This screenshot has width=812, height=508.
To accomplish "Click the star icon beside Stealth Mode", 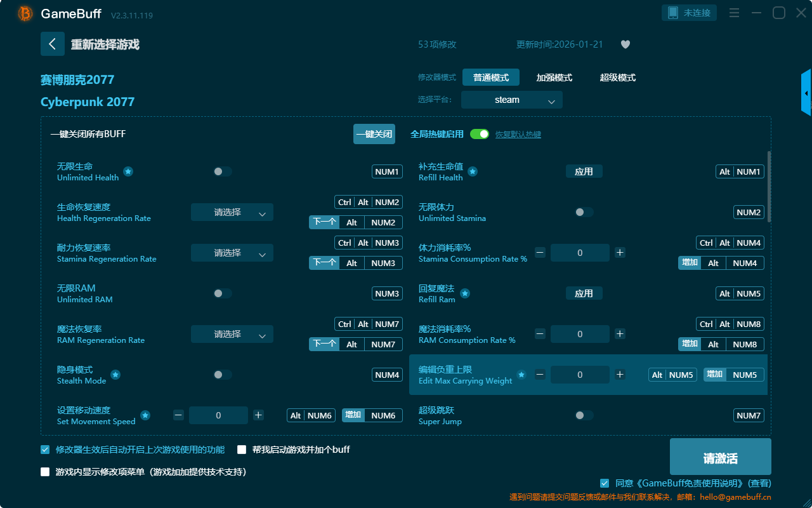I will click(115, 375).
